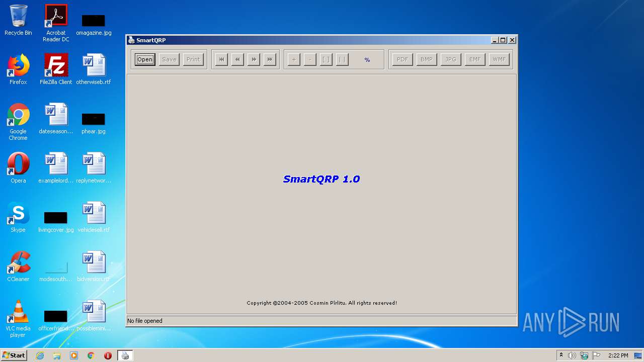
Task: Select vehiclesell.rtf desktop file
Action: (x=94, y=218)
